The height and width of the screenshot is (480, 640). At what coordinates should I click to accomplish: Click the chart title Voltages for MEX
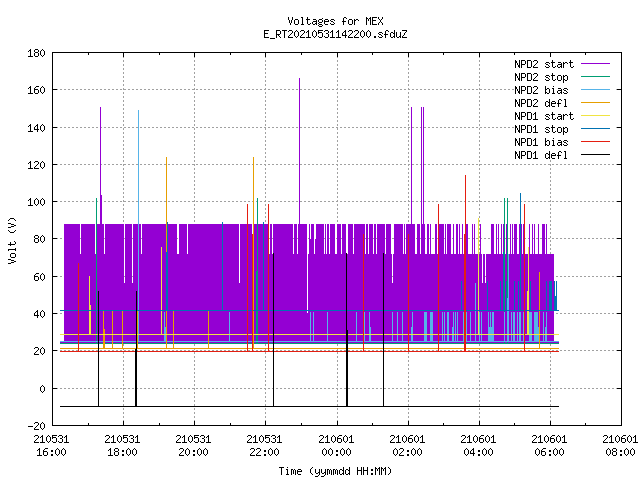pos(335,21)
